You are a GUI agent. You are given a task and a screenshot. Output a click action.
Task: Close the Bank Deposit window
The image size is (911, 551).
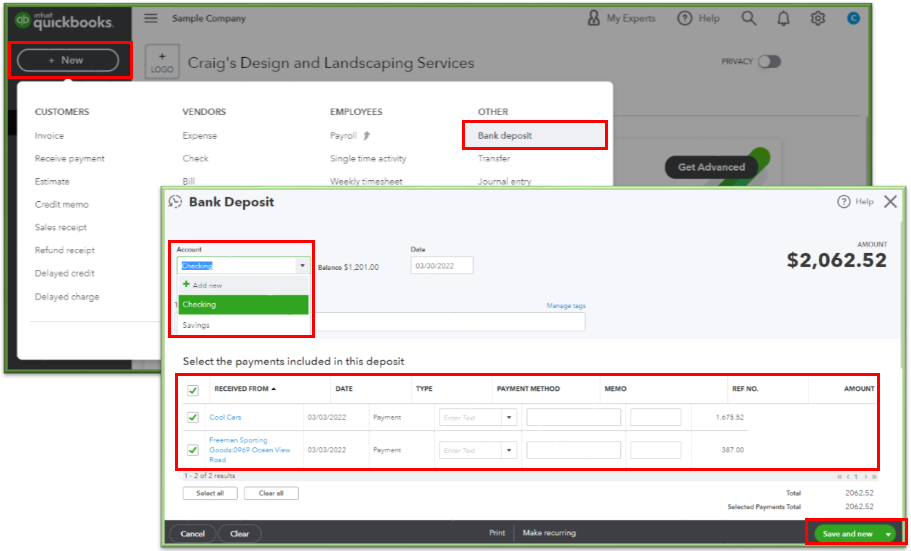click(x=890, y=202)
